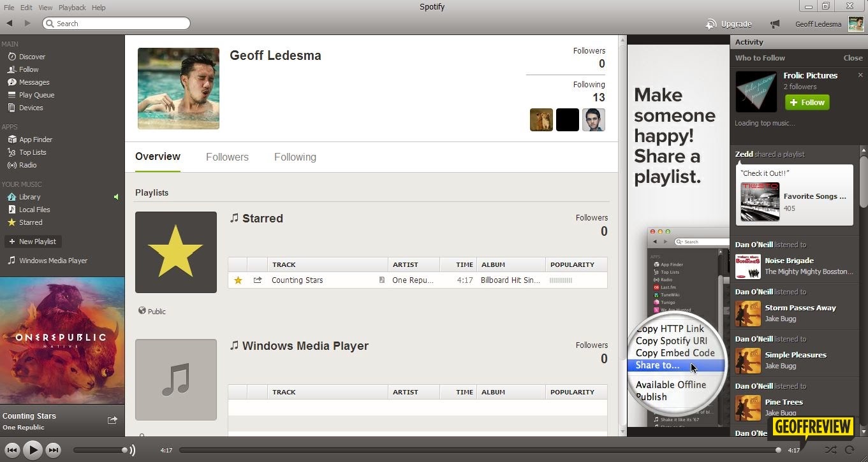This screenshot has height=462, width=868.
Task: Click the speaker indicator beside Library
Action: coord(116,197)
